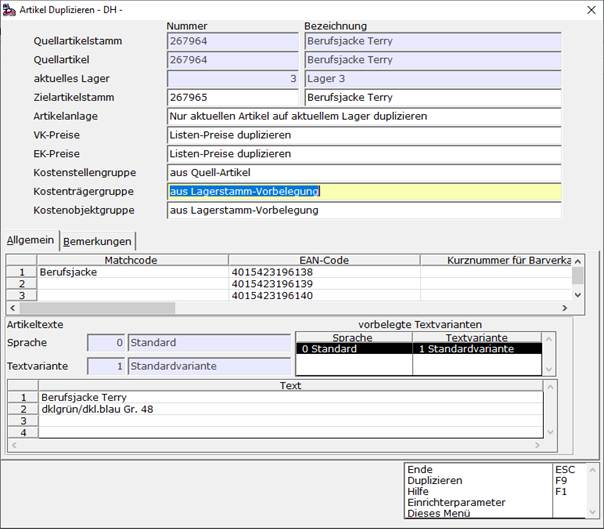604x529 pixels.
Task: Click left arrow of Matchcode table scrollbar
Action: coord(13,308)
